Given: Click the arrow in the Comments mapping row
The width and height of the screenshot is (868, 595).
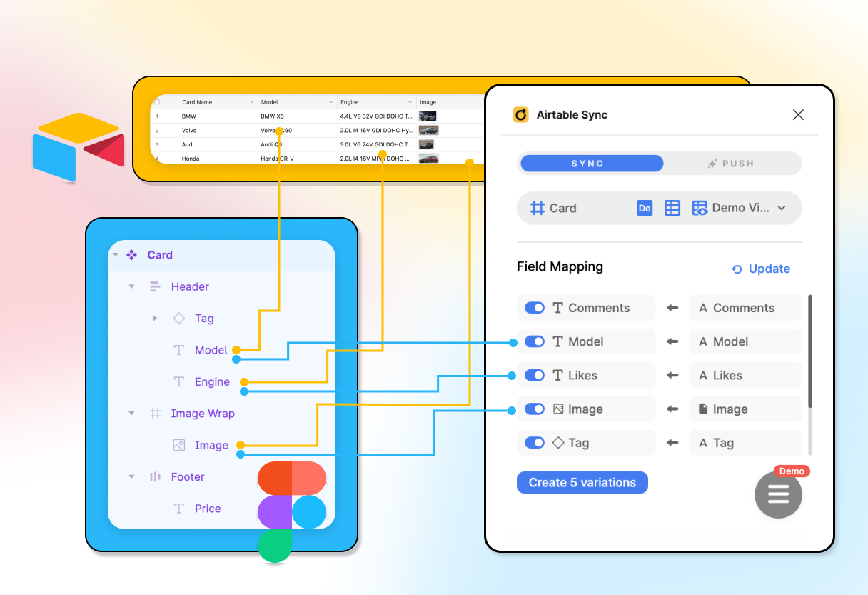Looking at the screenshot, I should 672,308.
